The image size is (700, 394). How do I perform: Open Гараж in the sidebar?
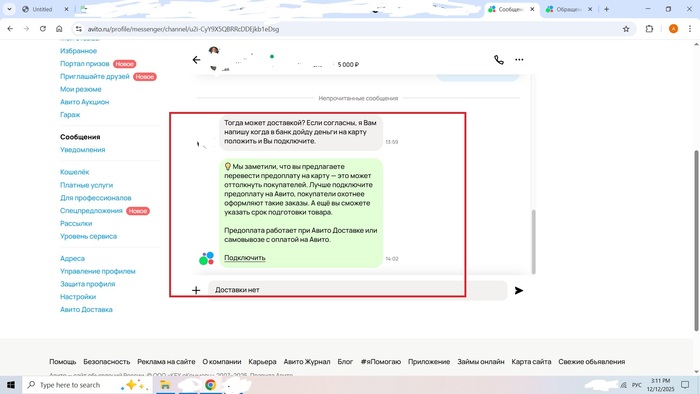(70, 115)
